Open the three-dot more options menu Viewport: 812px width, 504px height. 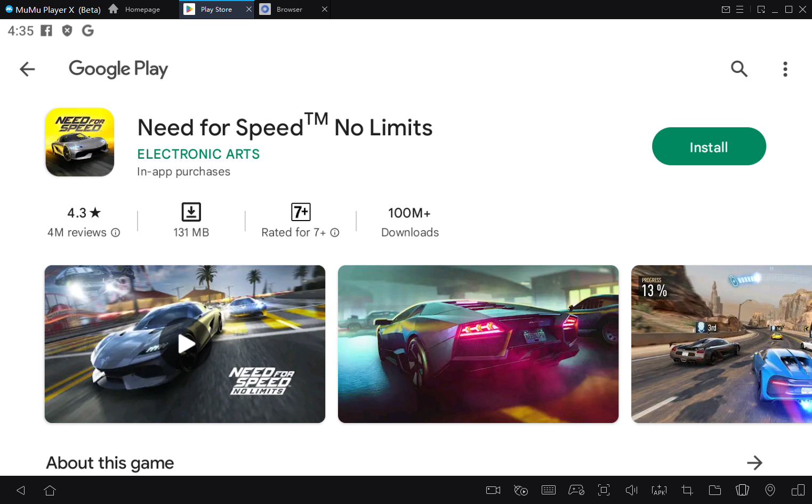point(785,69)
